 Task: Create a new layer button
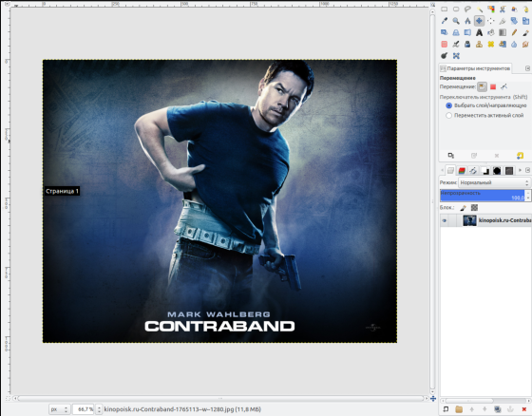point(446,409)
